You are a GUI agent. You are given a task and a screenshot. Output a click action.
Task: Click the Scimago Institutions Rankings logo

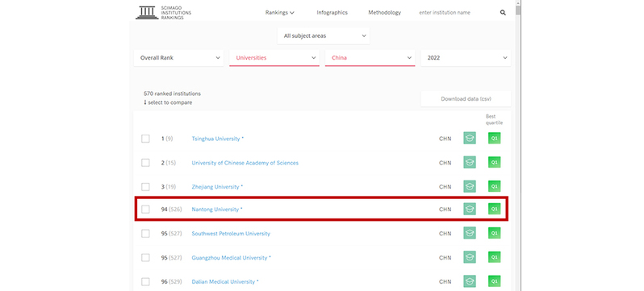click(164, 13)
